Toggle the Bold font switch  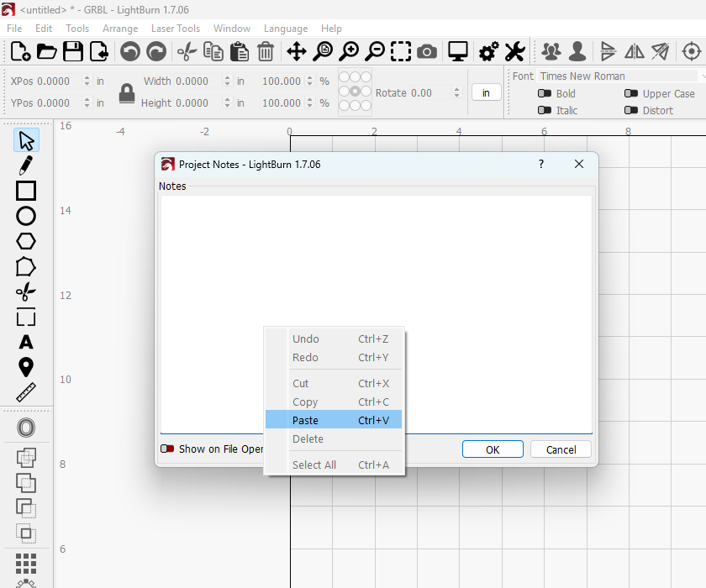(x=545, y=93)
